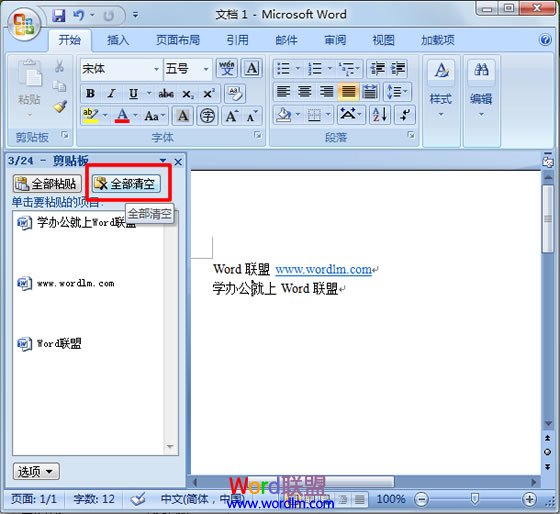Screen dimensions: 560x514
Task: Increase indent in paragraph group
Action: tap(398, 69)
